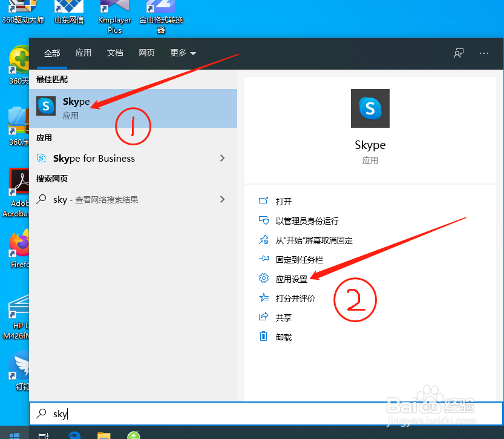This screenshot has height=439, width=504.
Task: Open 金山格式转换器 desktop shortcut
Action: coord(161,17)
